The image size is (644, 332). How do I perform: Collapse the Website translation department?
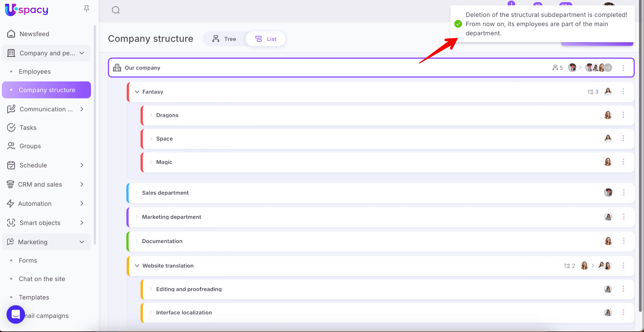137,266
